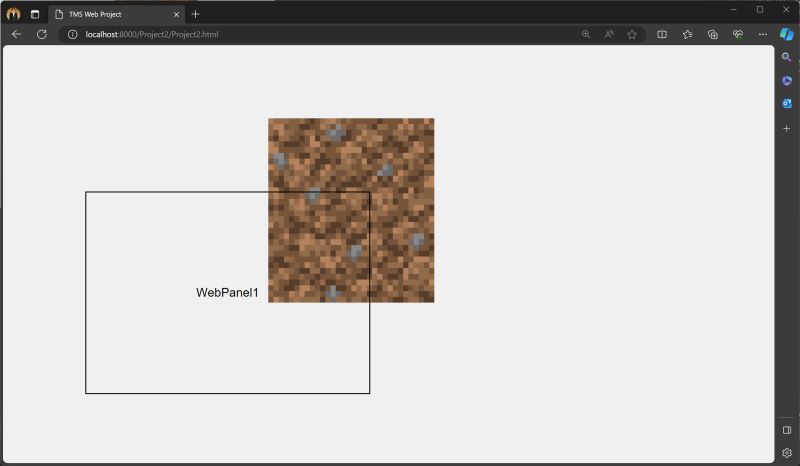Open split screen view icon
Viewport: 800px width, 466px height.
(x=662, y=34)
